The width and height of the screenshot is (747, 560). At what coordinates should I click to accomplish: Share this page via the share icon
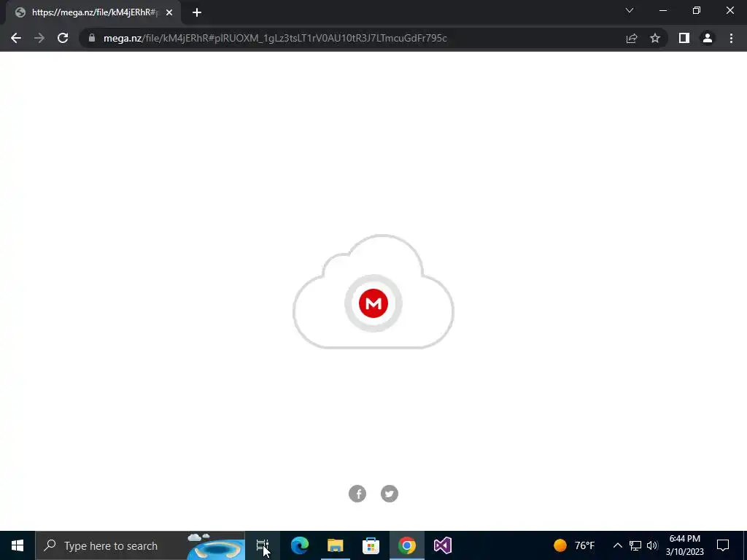tap(632, 38)
